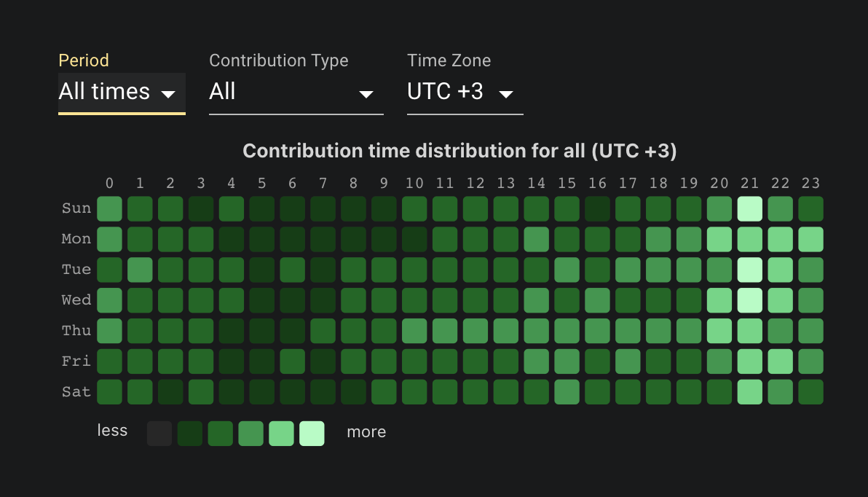The width and height of the screenshot is (868, 497).
Task: Open the Period dropdown
Action: (x=122, y=92)
